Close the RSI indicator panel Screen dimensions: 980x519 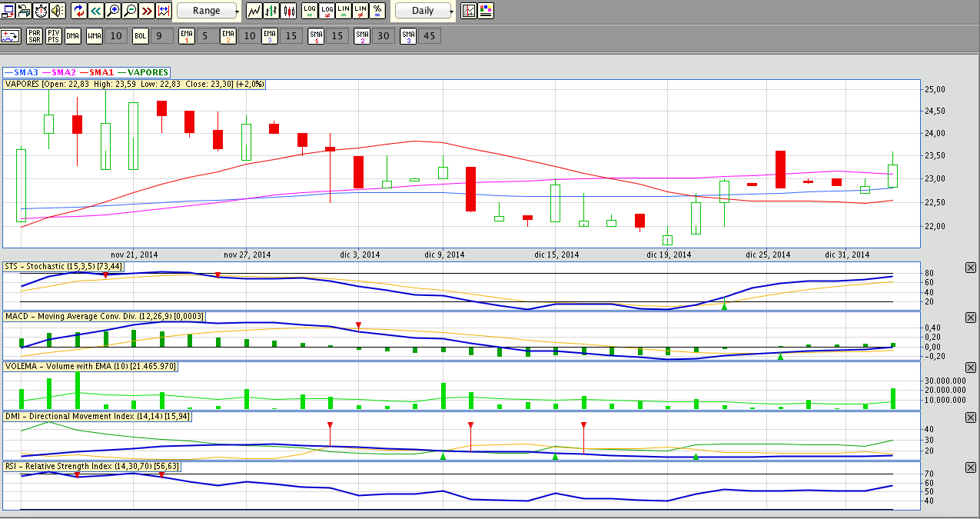tap(970, 467)
